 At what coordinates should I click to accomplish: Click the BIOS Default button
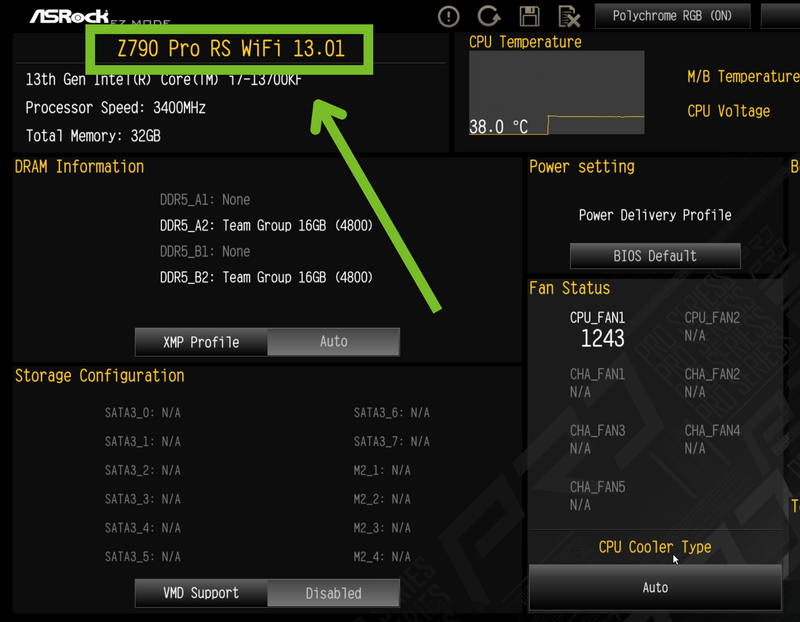pos(655,255)
